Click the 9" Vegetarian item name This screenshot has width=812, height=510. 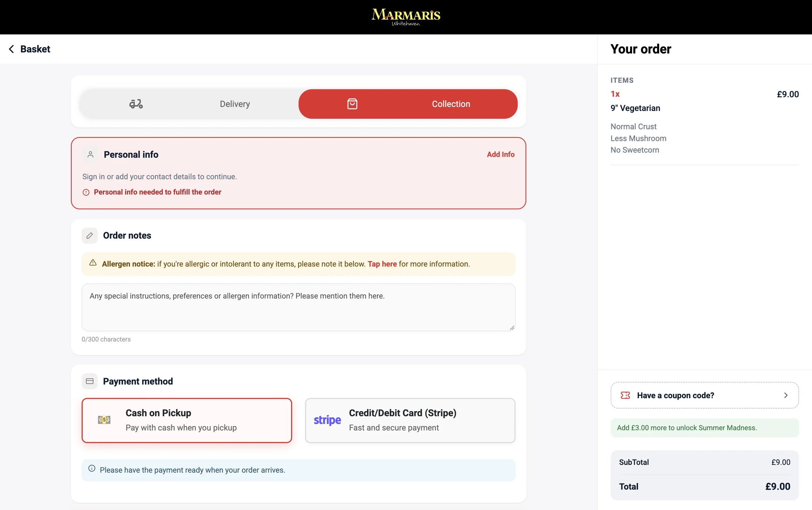[635, 108]
